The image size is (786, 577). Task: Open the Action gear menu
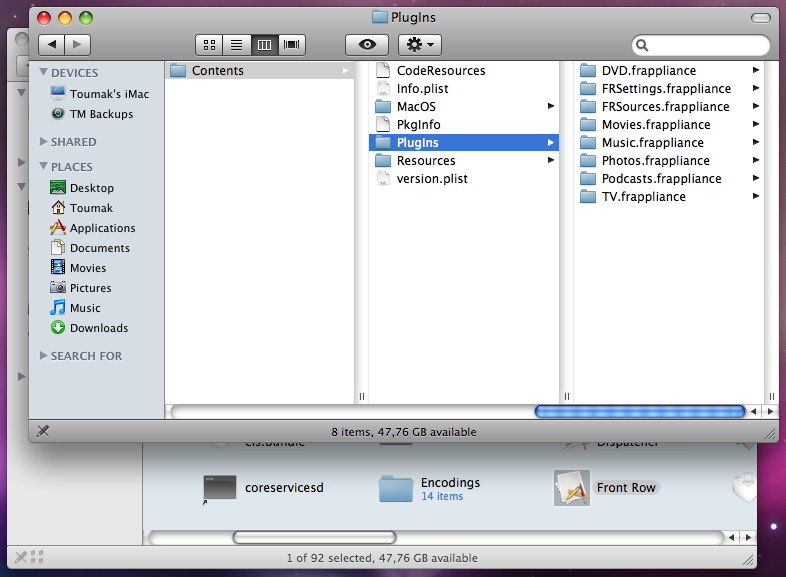[420, 45]
